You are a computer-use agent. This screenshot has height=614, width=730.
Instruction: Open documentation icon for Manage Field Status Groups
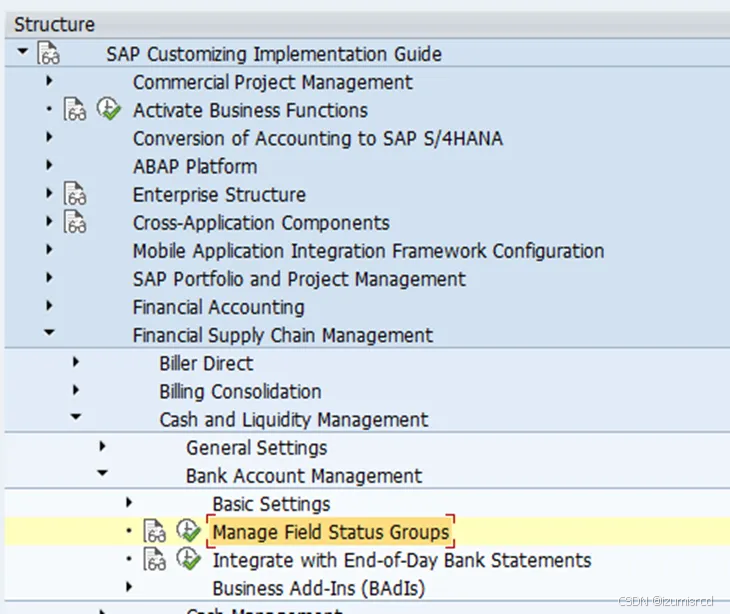click(x=154, y=532)
